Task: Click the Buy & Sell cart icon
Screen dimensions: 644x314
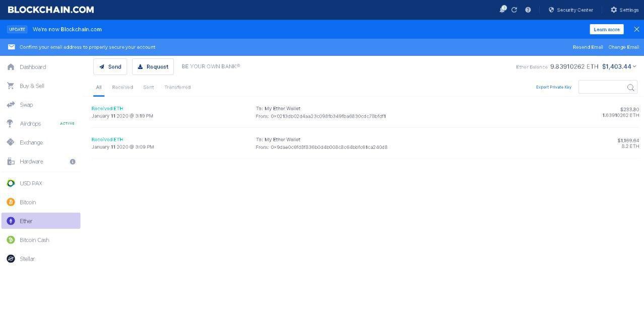Action: [x=11, y=86]
